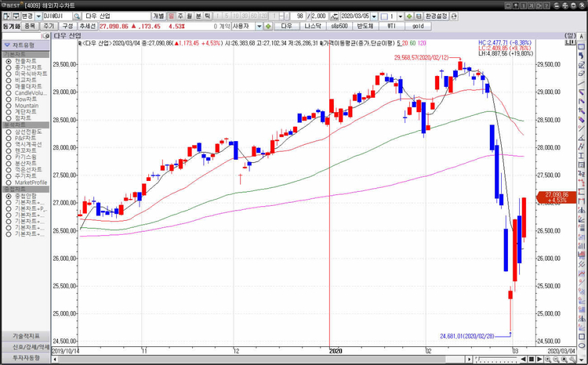Screen dimensions: 588x365
Task: Open the 기술적지표 tab
Action: 26,336
